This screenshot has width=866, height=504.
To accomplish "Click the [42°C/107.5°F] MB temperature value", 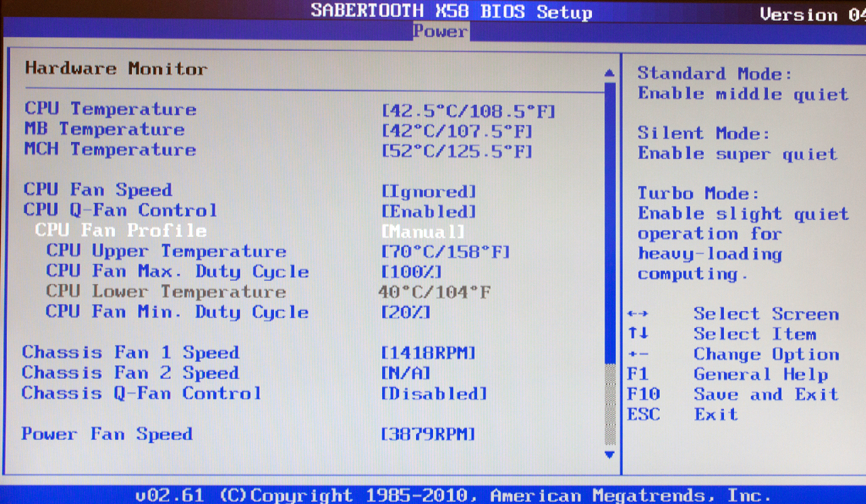I will [457, 131].
